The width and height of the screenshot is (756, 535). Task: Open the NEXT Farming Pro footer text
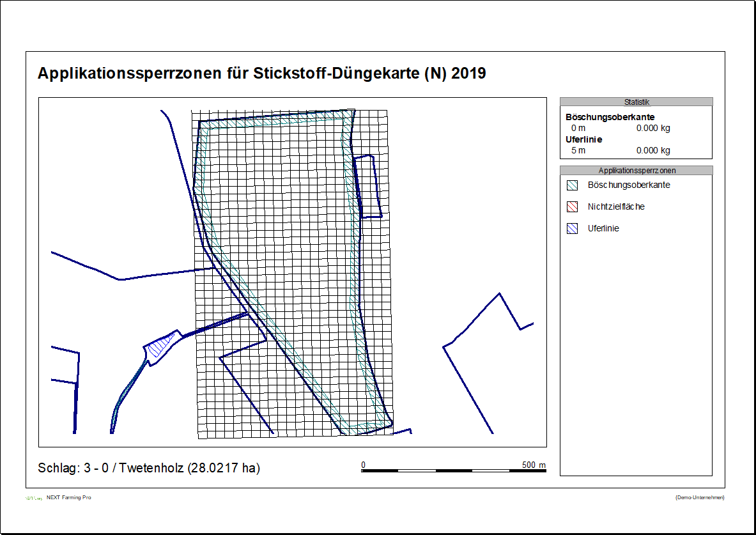[68, 497]
